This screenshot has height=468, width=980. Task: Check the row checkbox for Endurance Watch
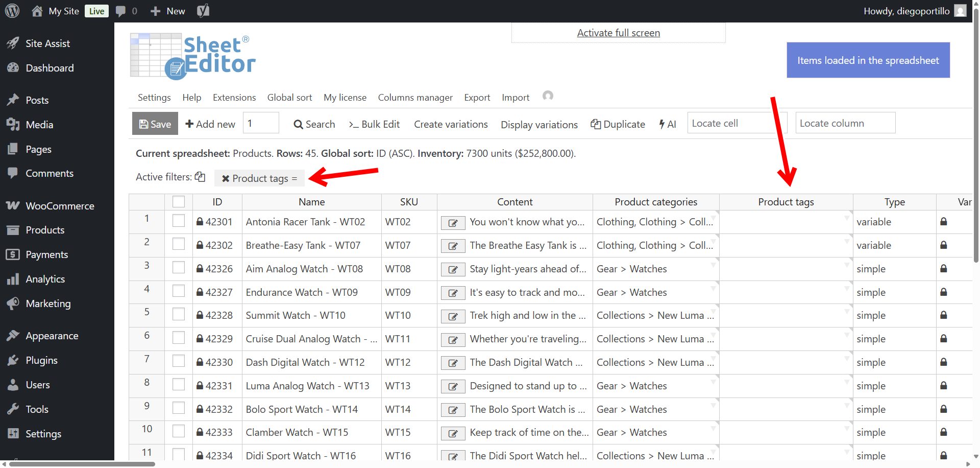tap(179, 291)
